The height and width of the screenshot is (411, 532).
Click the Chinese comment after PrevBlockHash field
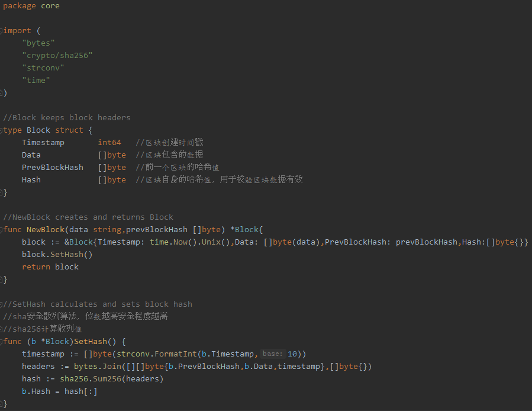(177, 167)
